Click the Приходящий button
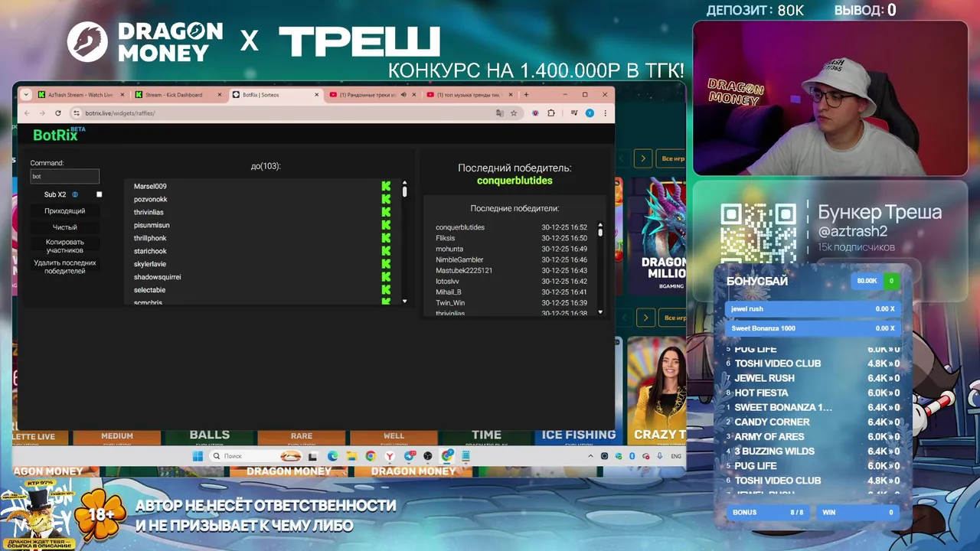 (65, 211)
